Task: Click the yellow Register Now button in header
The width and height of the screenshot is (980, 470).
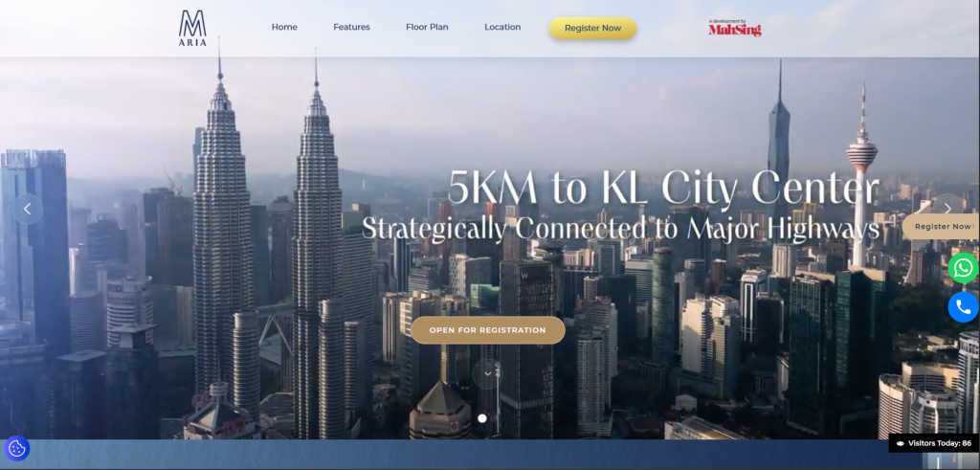Action: coord(592,28)
